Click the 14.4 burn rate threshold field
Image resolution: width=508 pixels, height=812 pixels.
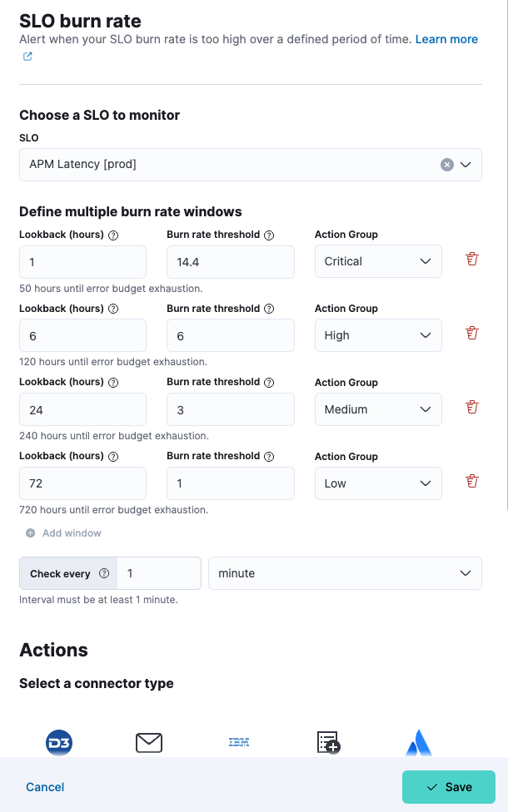pos(231,261)
